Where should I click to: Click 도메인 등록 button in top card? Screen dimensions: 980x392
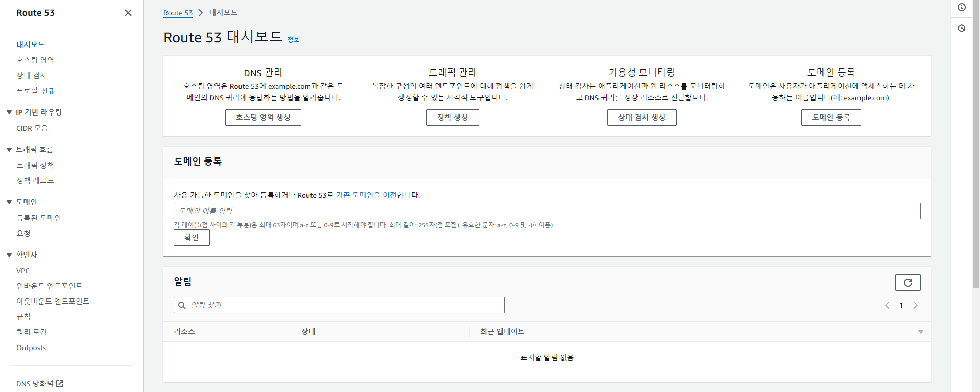tap(831, 118)
